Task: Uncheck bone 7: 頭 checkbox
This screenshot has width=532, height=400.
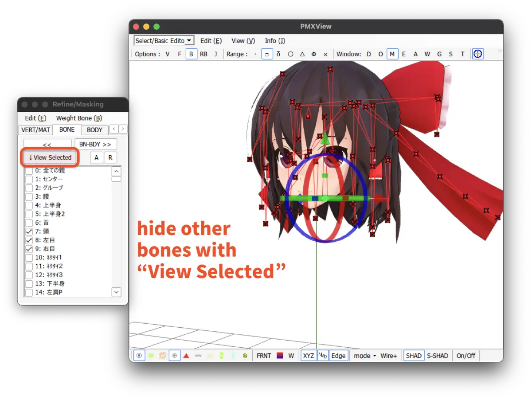Action: (29, 231)
